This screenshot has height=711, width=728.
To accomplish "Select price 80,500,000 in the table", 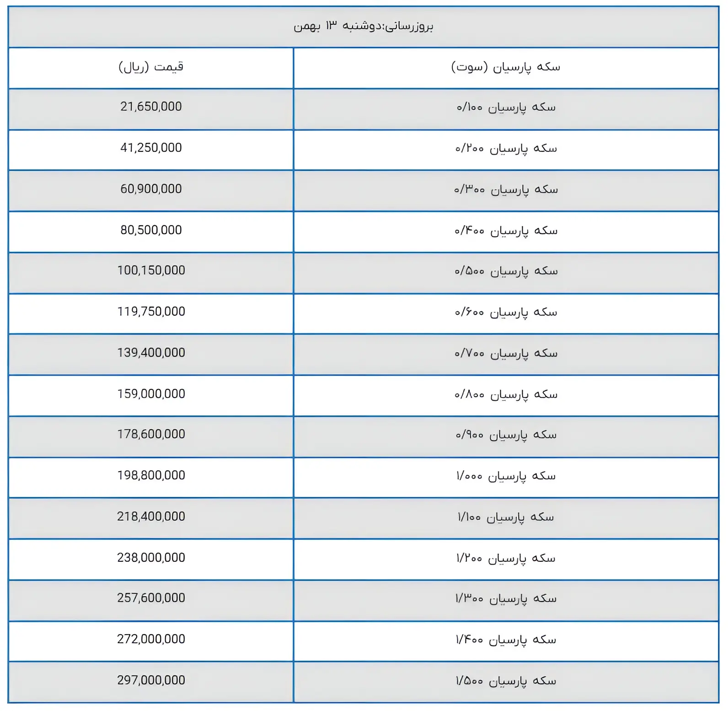I will [151, 230].
